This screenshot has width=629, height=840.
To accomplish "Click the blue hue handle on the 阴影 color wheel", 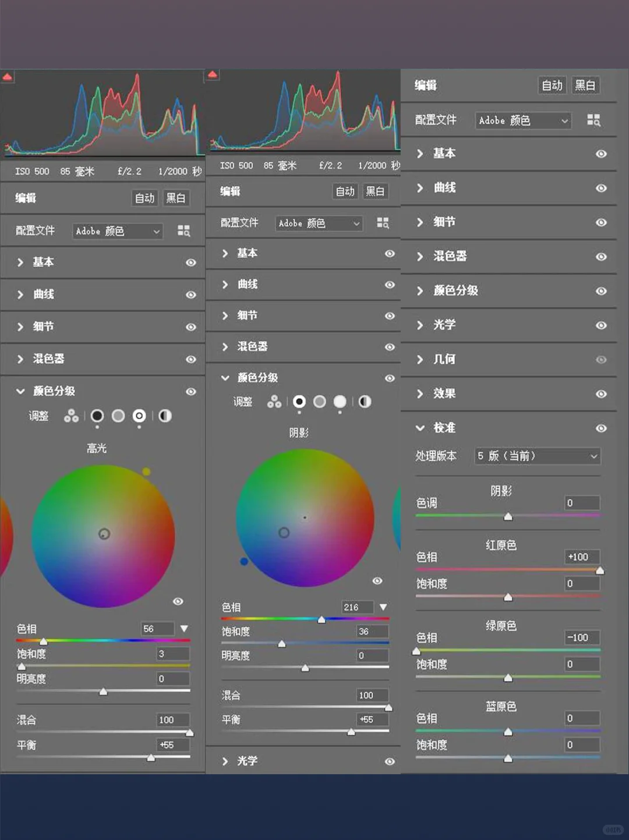I will 244,562.
